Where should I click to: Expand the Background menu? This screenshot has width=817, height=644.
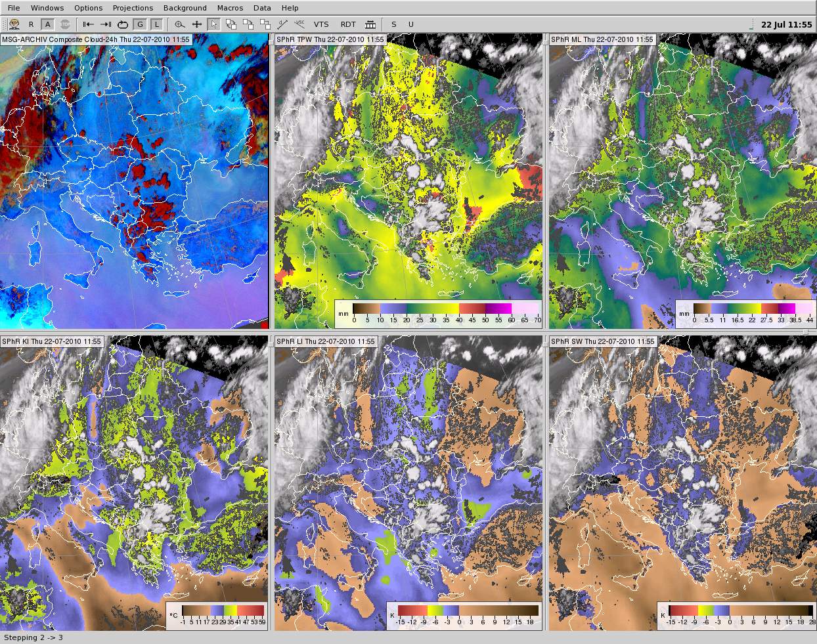tap(185, 8)
